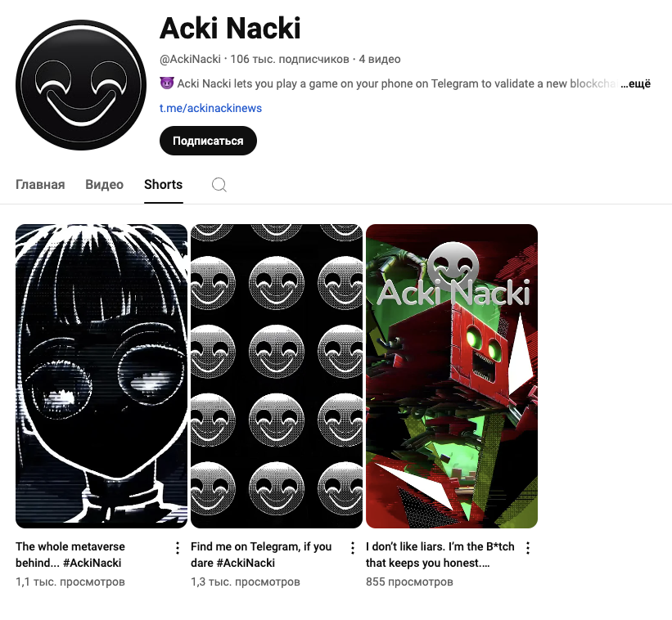Open the channel search magnifier icon
This screenshot has height=620, width=672.
[x=219, y=185]
